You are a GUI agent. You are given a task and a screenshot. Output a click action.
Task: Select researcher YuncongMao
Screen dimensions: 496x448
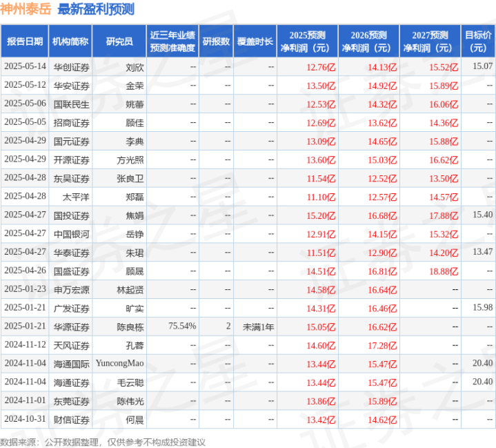pos(120,364)
